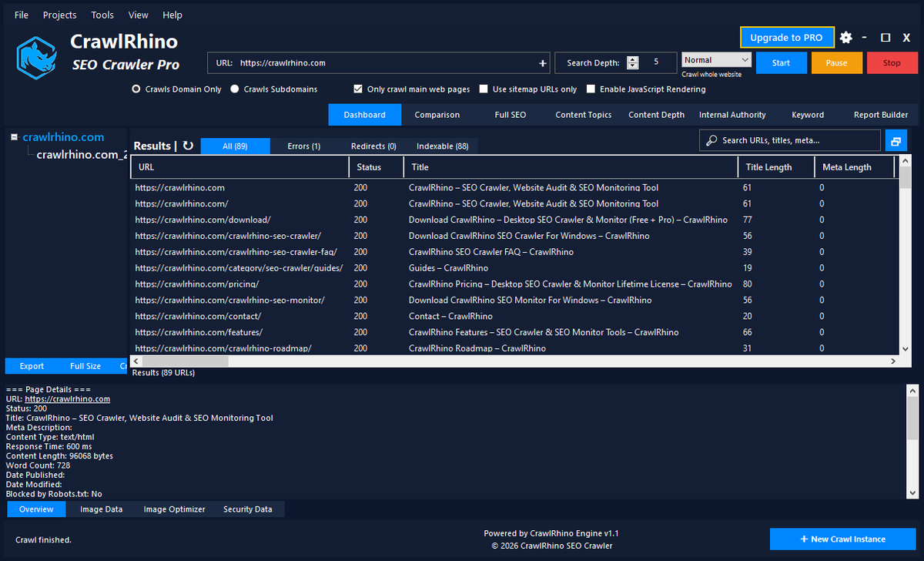
Task: Open the Full SEO tab
Action: pos(511,115)
